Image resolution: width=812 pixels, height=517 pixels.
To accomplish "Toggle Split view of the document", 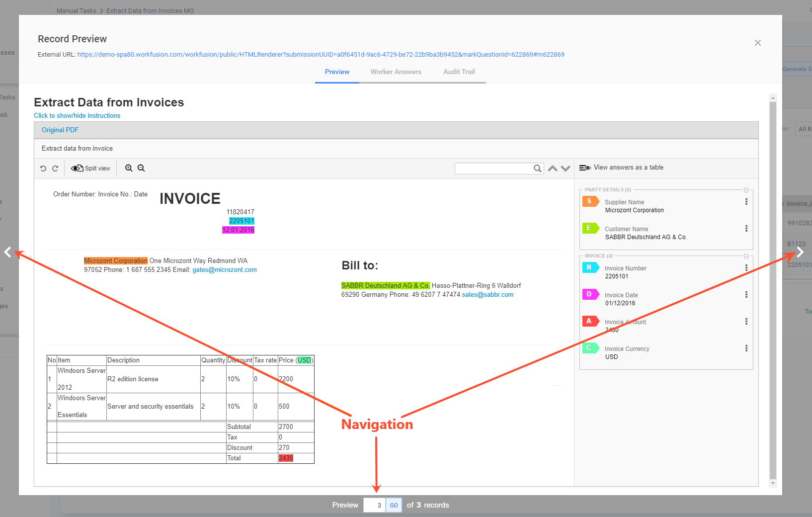I will click(x=90, y=169).
